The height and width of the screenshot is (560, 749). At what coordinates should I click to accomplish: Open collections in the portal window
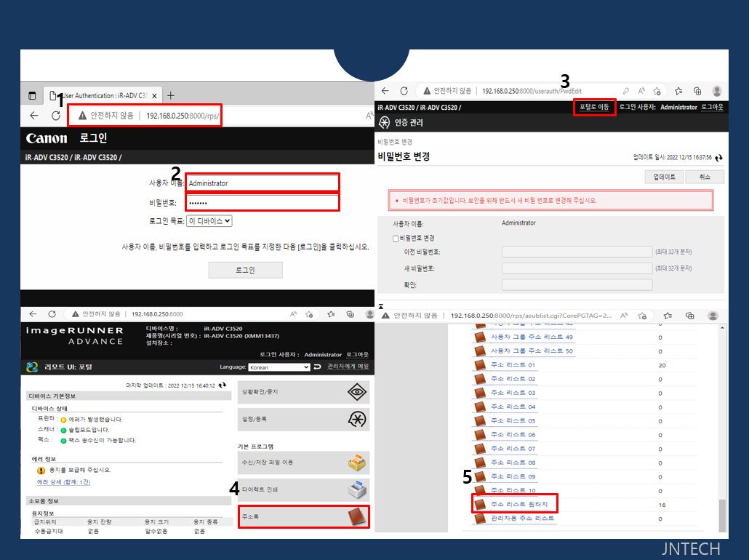350,314
